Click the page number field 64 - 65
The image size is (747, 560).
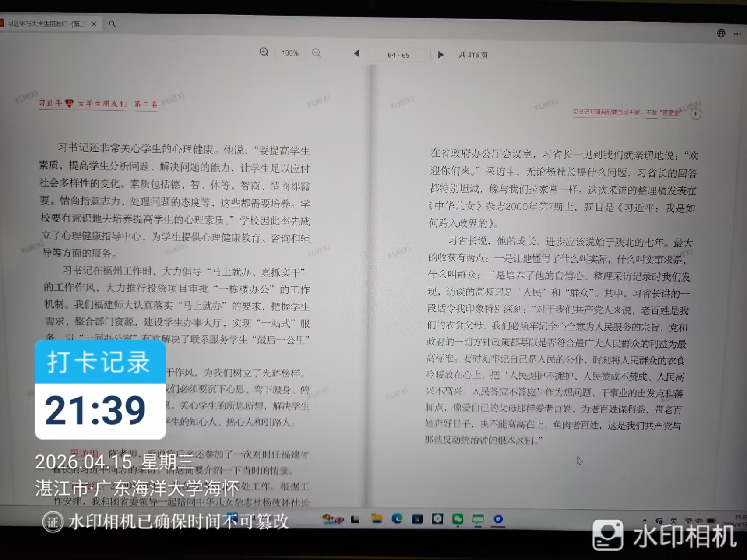[x=398, y=55]
